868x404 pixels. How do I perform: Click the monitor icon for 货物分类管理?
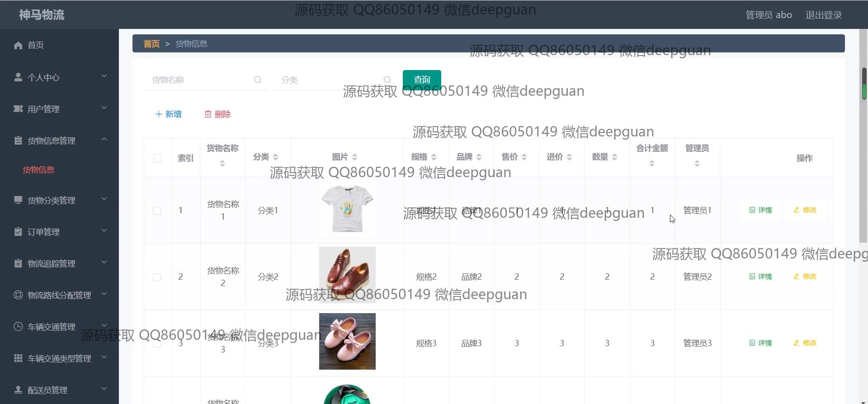(x=18, y=200)
